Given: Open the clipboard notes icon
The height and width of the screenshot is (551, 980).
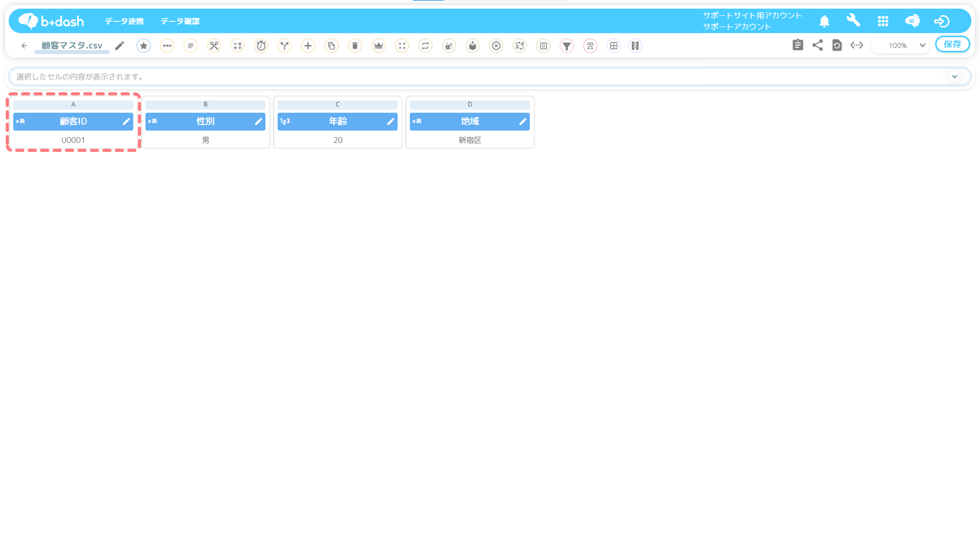Looking at the screenshot, I should point(797,45).
